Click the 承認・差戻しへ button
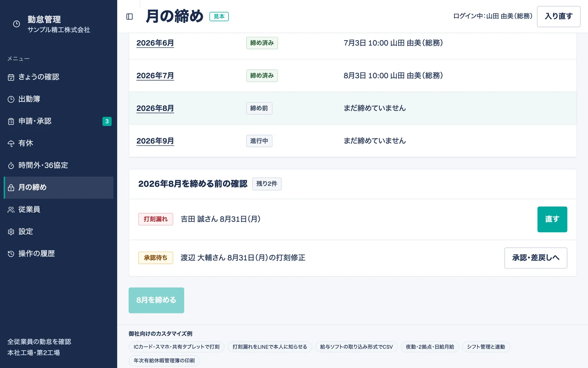The width and height of the screenshot is (588, 368). (x=535, y=258)
